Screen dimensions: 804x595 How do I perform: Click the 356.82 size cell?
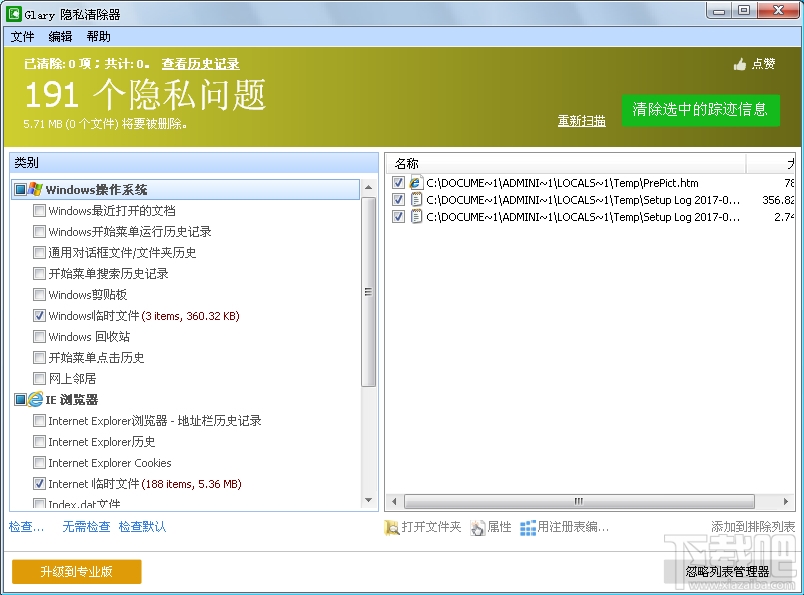pos(778,200)
